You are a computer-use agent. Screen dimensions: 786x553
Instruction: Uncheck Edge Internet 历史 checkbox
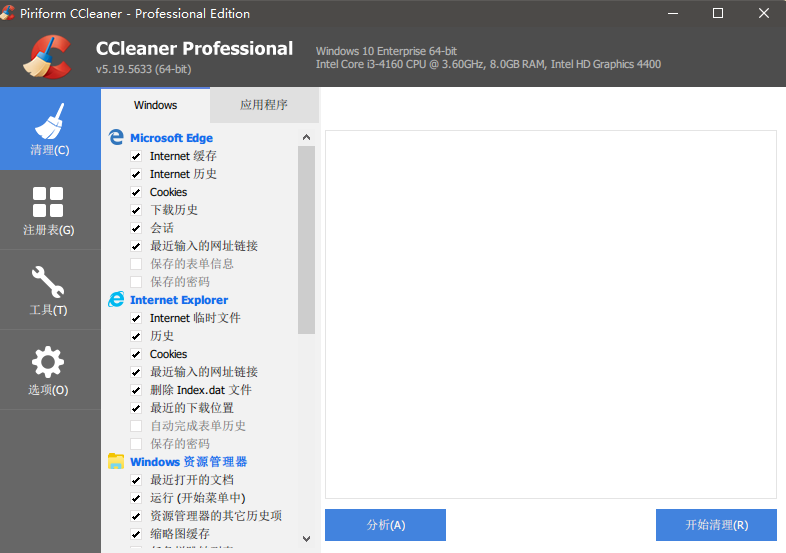[136, 174]
